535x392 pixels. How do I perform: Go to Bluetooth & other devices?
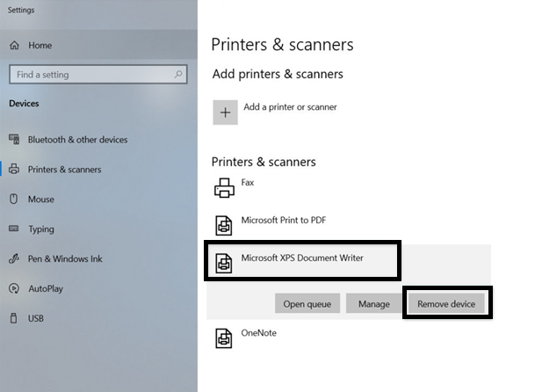[77, 140]
